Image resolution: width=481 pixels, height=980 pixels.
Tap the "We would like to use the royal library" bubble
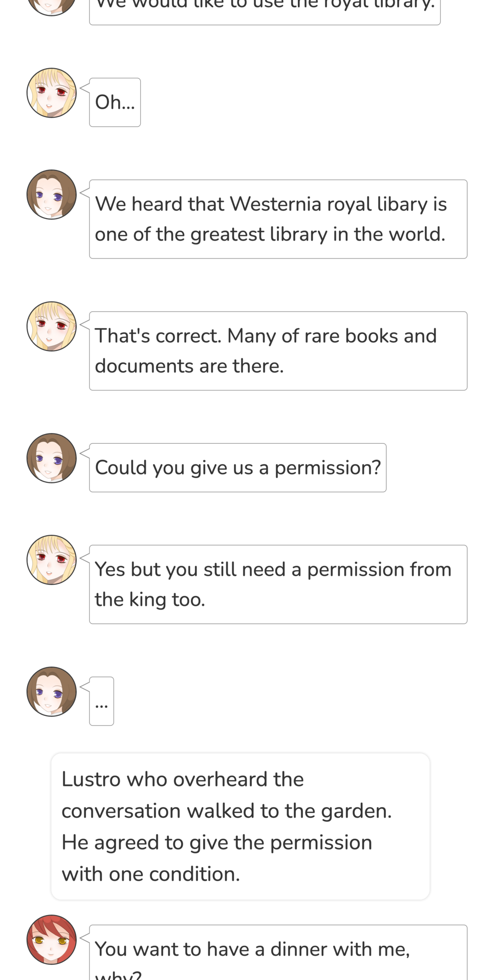point(265,10)
